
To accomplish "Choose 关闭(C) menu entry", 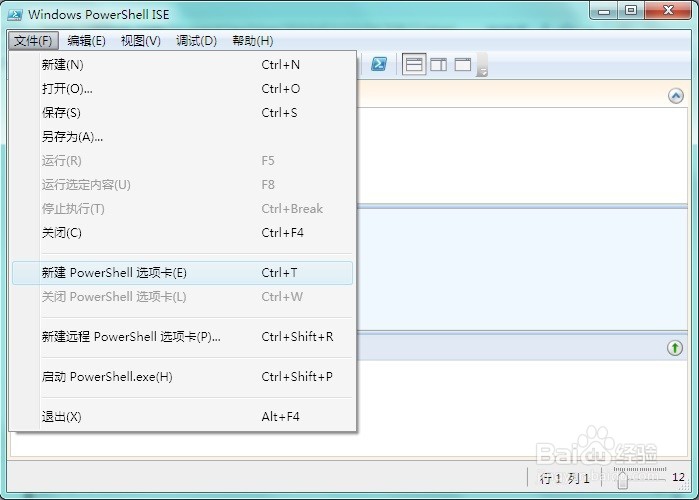I will tap(182, 233).
